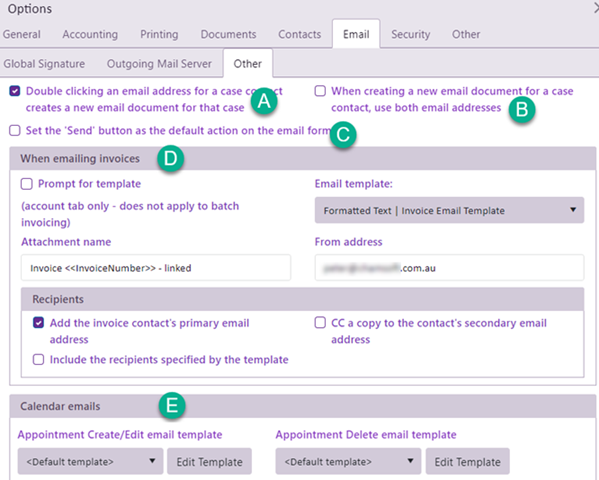Click the 'When emailing invoices' section header
Image resolution: width=599 pixels, height=480 pixels.
(x=303, y=159)
